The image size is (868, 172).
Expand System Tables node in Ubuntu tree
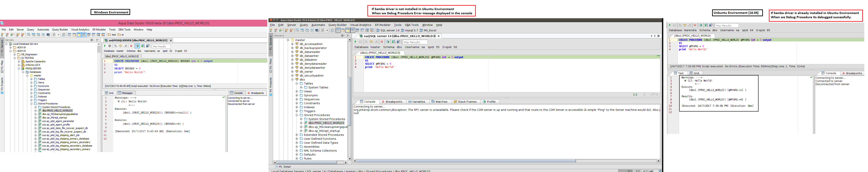tap(301, 87)
